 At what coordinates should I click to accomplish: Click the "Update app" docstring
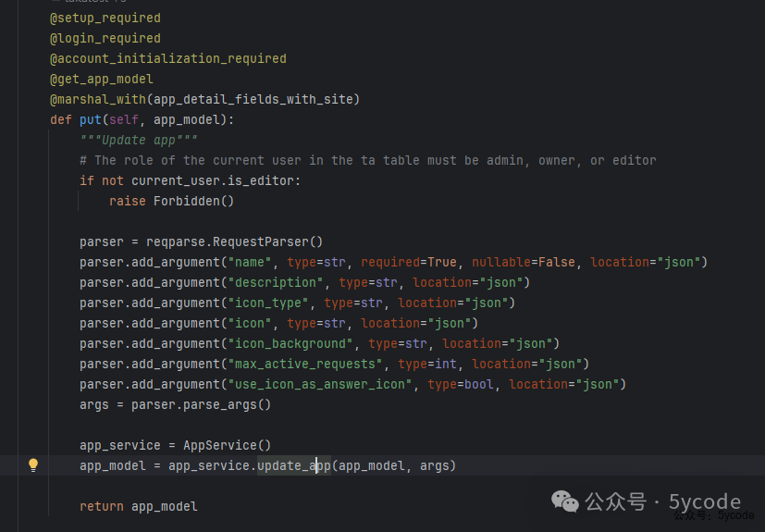(138, 140)
